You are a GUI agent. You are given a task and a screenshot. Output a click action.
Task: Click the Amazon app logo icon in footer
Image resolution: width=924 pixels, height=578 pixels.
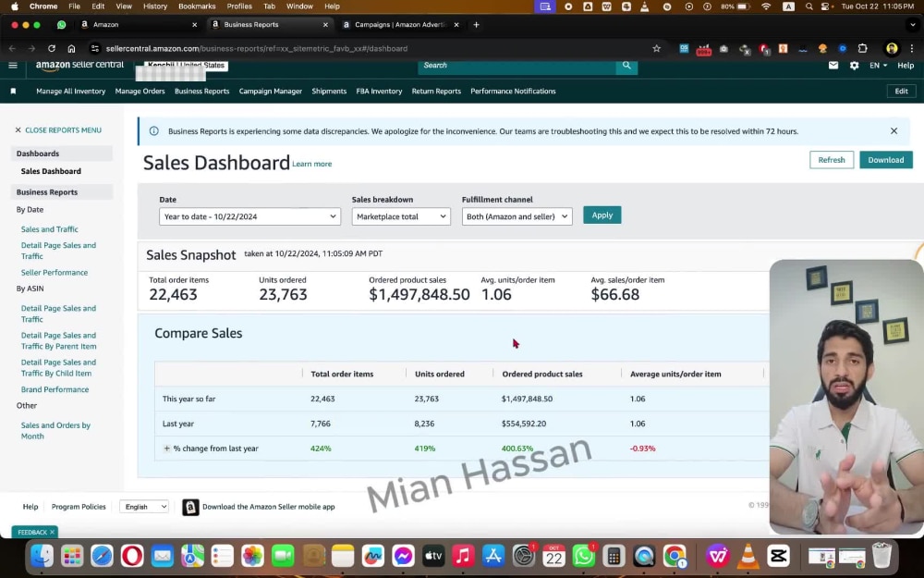190,507
